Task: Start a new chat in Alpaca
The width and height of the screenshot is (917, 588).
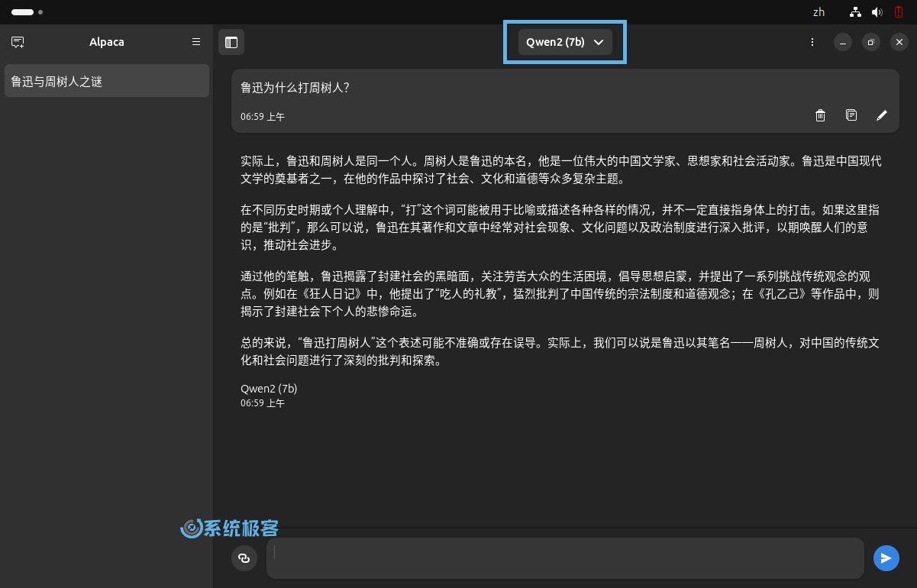Action: point(18,42)
